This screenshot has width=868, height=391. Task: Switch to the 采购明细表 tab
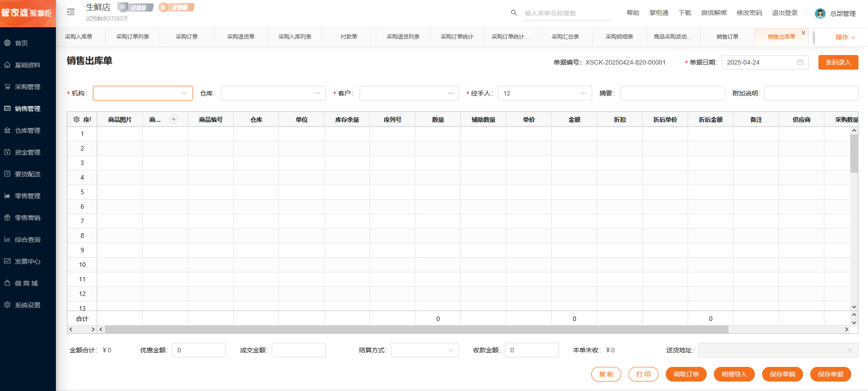(x=619, y=37)
